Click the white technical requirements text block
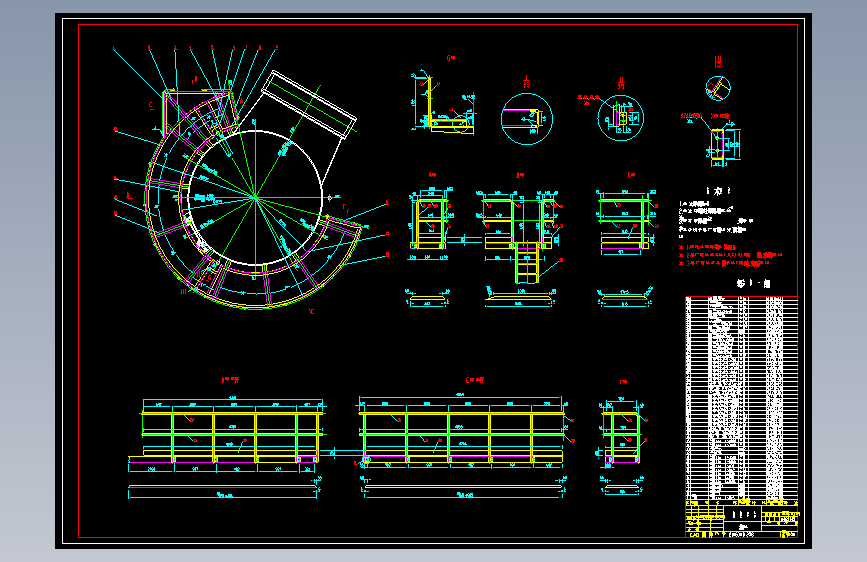This screenshot has height=562, width=867. coord(716,220)
